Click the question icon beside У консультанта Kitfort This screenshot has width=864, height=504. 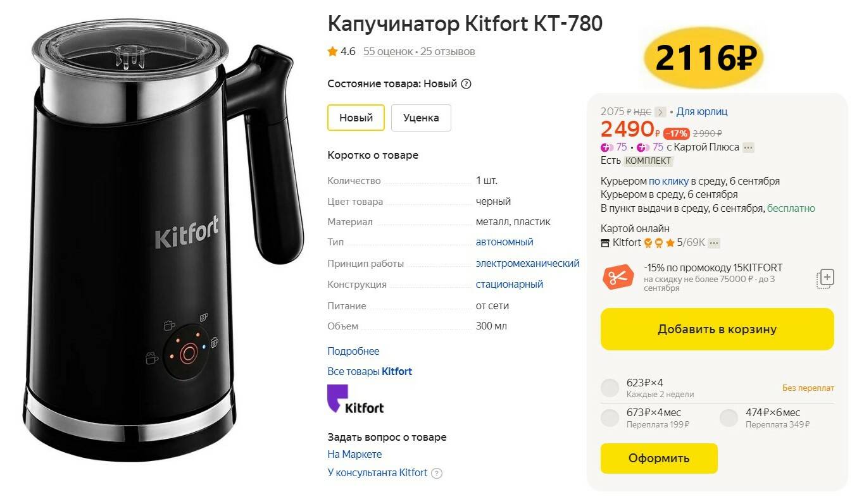437,473
